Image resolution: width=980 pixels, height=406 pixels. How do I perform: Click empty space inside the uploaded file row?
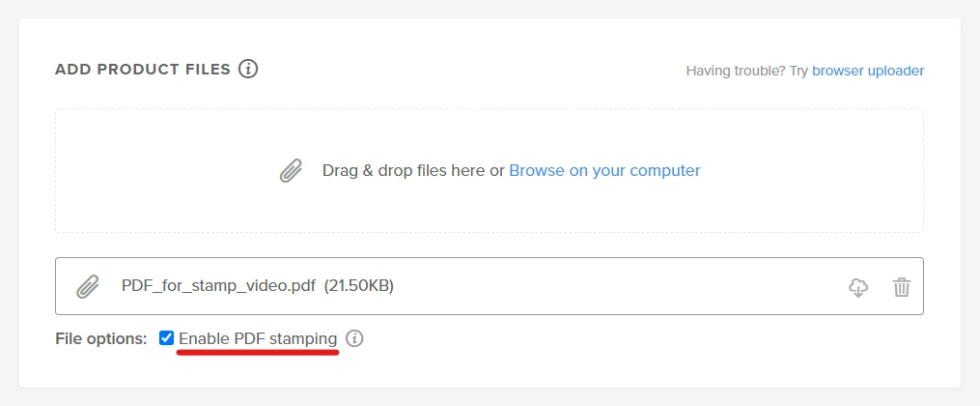coord(618,286)
